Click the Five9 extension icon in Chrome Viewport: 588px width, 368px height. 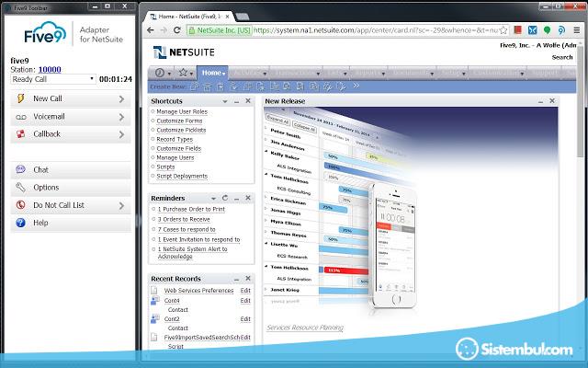561,30
